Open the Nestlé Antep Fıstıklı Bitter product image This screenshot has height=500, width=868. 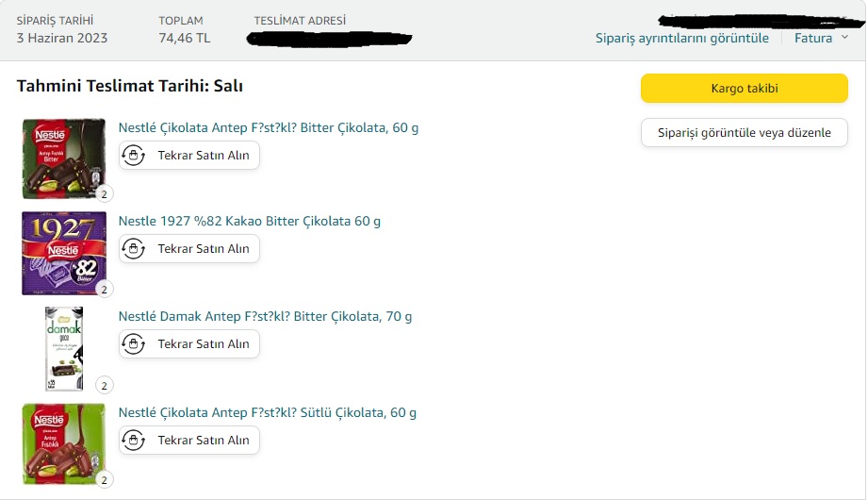point(63,158)
